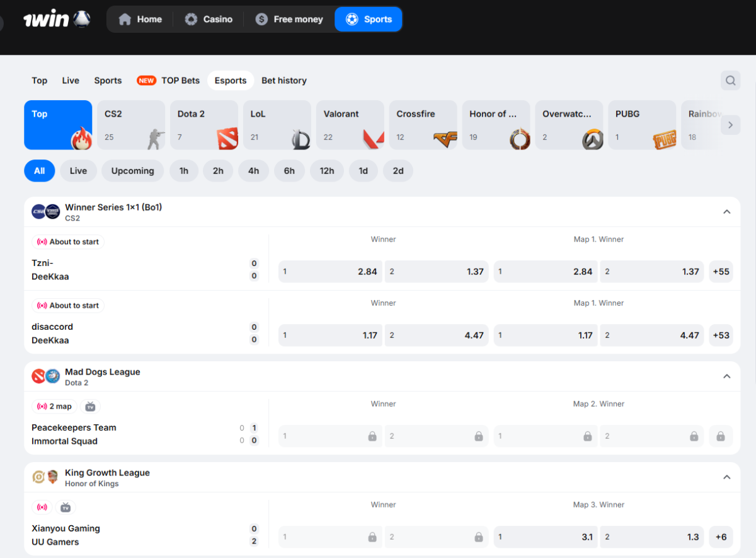Collapse the Winner Series 1×1 section

[727, 212]
